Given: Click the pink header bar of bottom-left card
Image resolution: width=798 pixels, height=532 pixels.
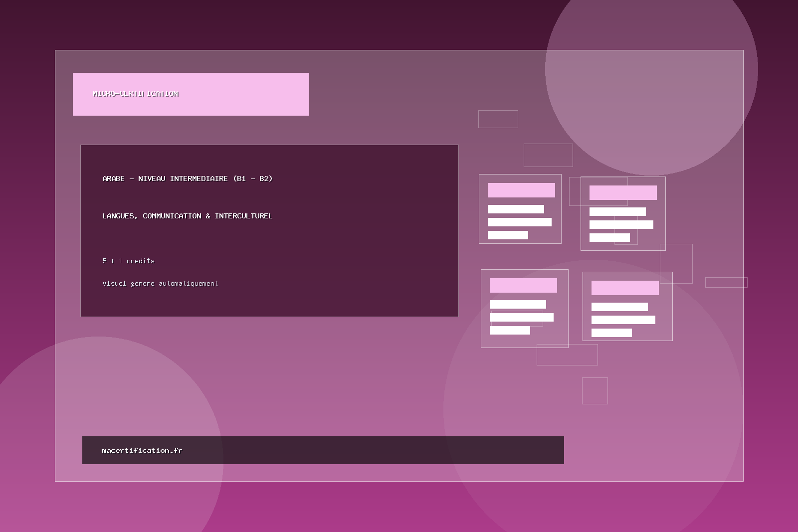Looking at the screenshot, I should click(x=523, y=285).
